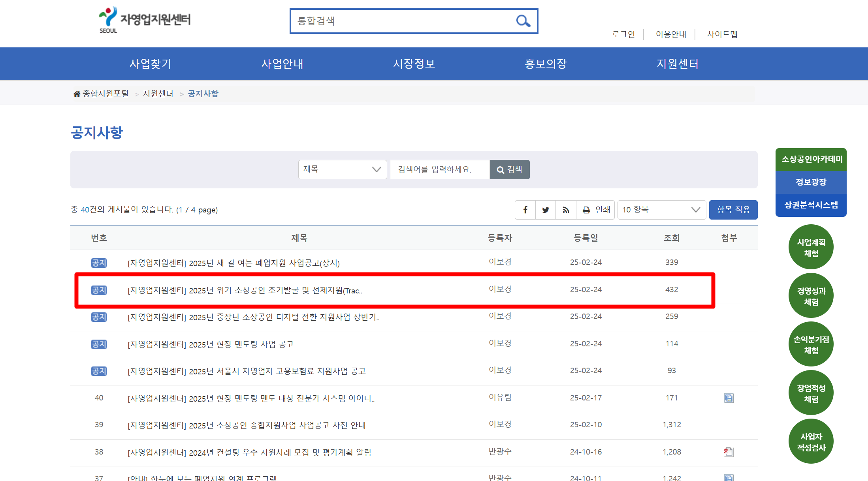Open the 로그인 link
Image resolution: width=868 pixels, height=481 pixels.
click(x=623, y=34)
